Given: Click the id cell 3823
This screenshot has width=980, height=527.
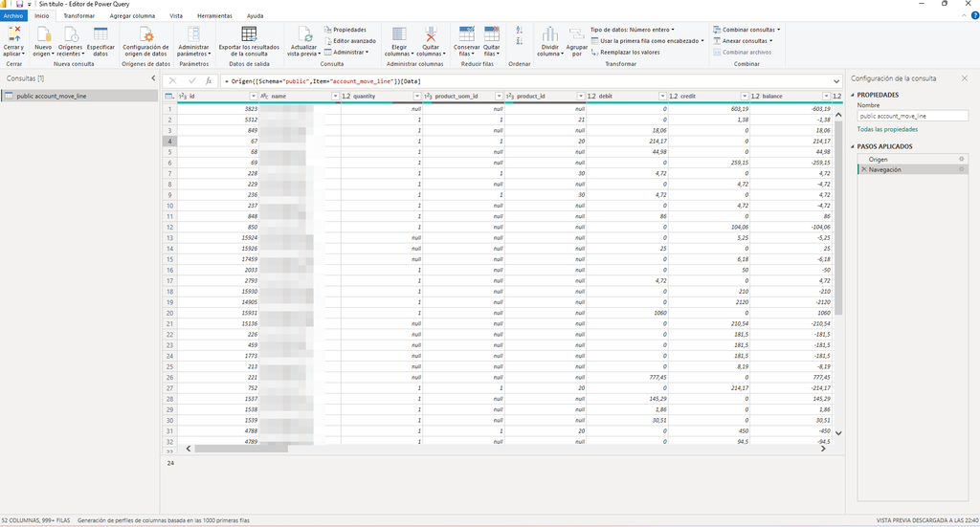Looking at the screenshot, I should click(218, 109).
